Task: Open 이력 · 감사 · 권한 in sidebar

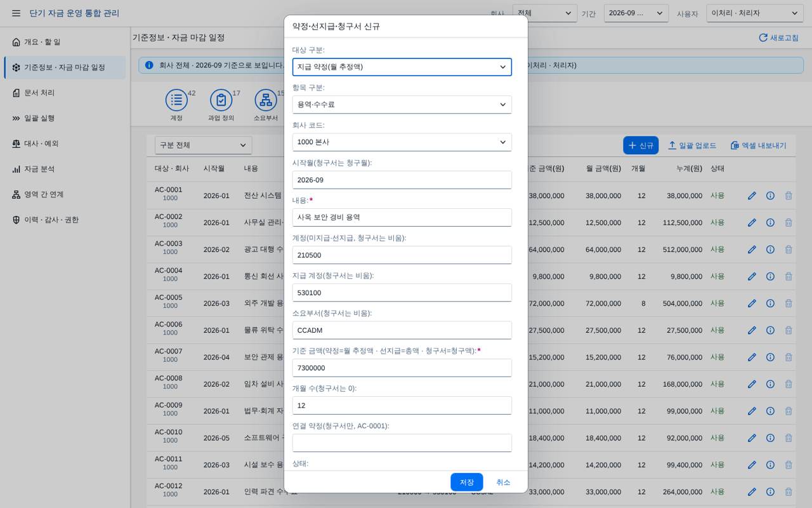Action: (65, 220)
